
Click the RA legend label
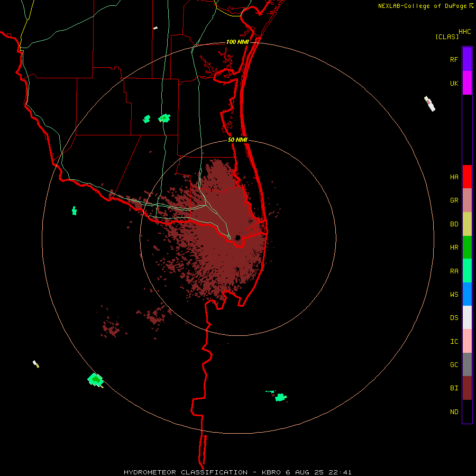[454, 271]
